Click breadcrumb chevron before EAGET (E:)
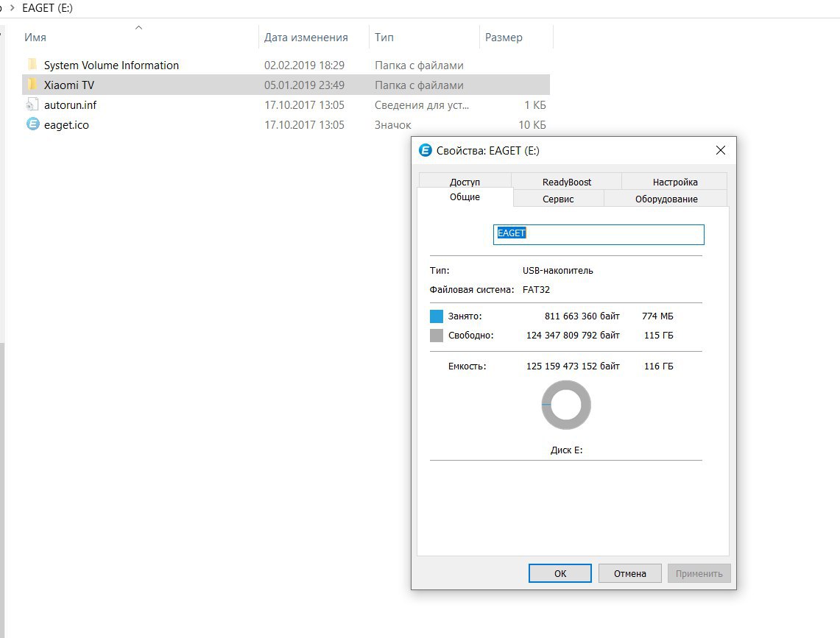This screenshot has height=638, width=840. 13,8
